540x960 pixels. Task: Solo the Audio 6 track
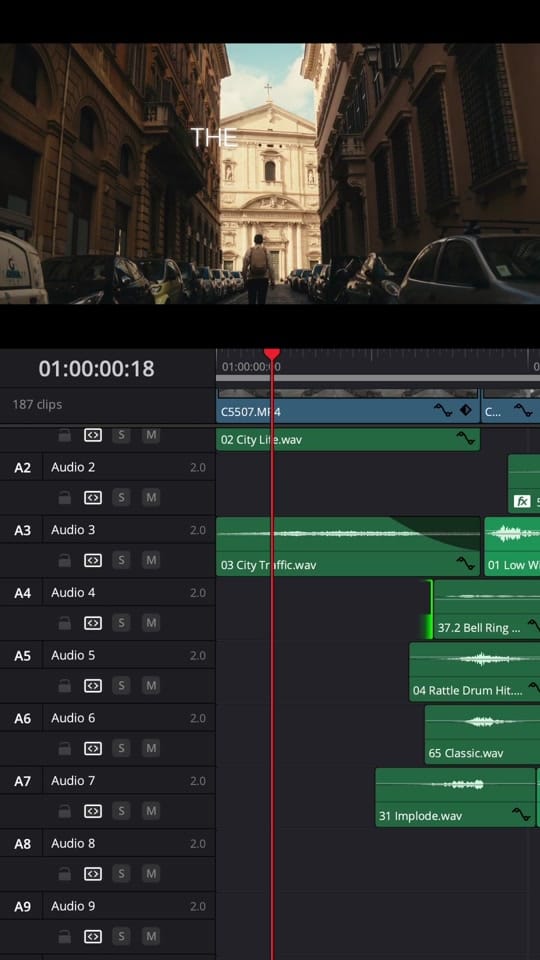(121, 748)
